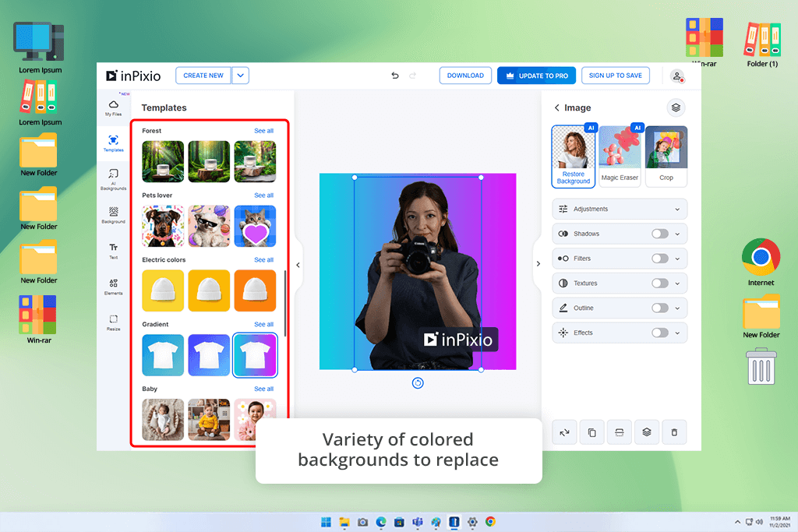Open the Crop tool
Image resolution: width=798 pixels, height=532 pixels.
coord(666,156)
